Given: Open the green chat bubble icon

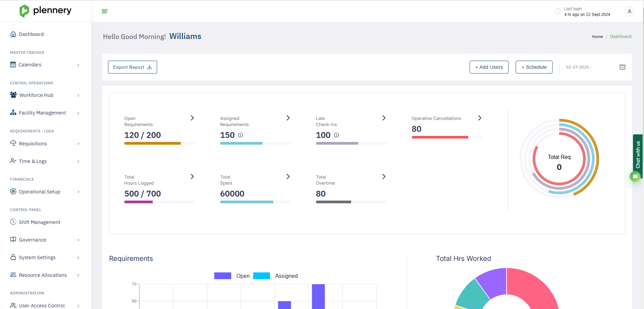Looking at the screenshot, I should 635,177.
